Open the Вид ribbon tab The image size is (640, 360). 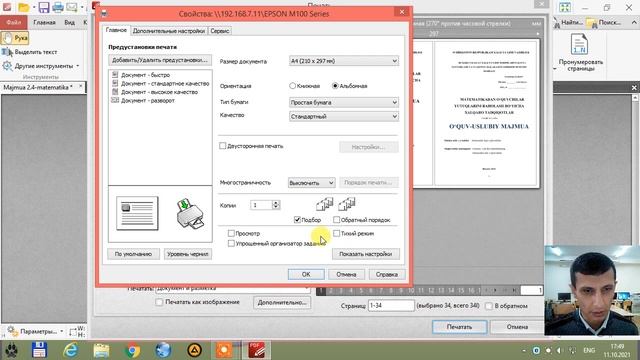click(x=69, y=22)
